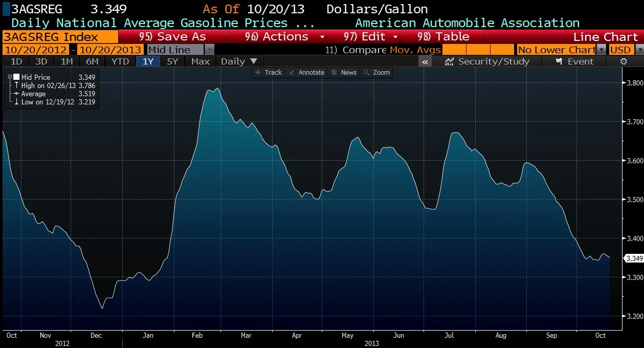The image size is (644, 348).
Task: Switch to the 5Y range tab
Action: [173, 61]
